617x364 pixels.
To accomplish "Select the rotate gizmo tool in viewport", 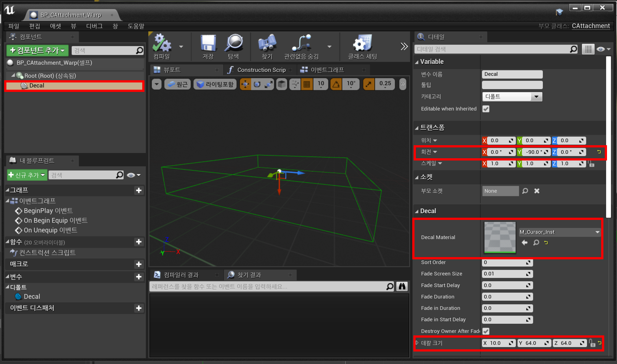I will pyautogui.click(x=257, y=84).
